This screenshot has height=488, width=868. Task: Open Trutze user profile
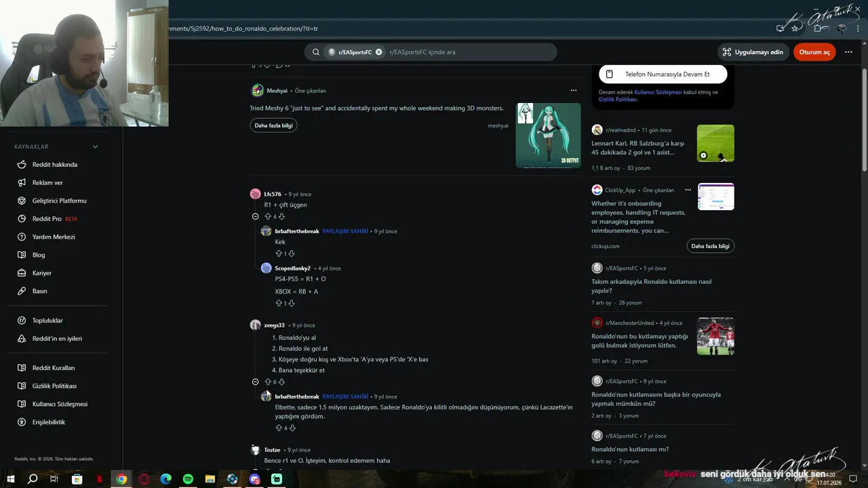coord(272,450)
